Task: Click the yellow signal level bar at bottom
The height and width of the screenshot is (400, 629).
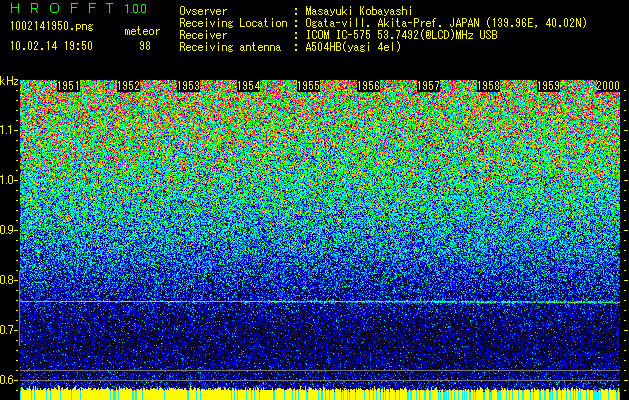Action: click(x=320, y=394)
